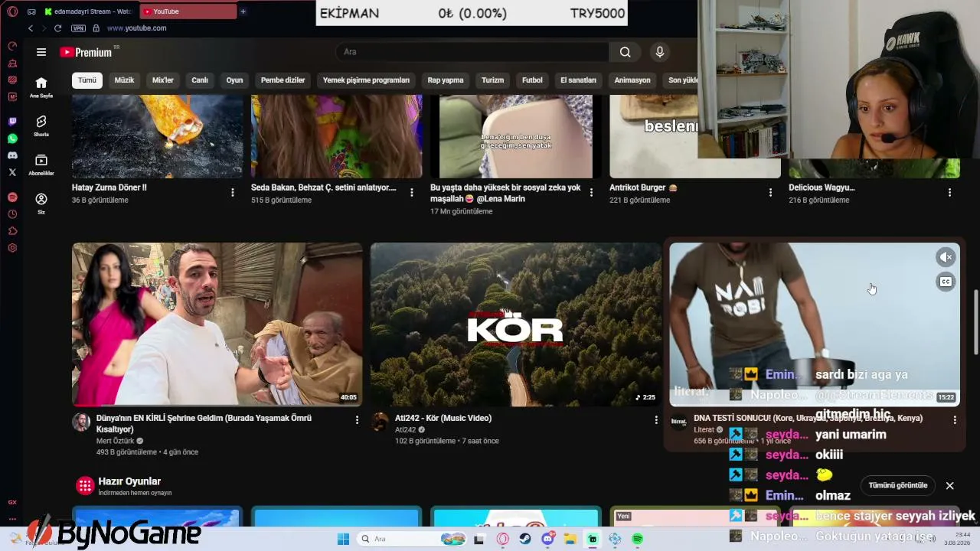
Task: Open the Windows Start menu
Action: pyautogui.click(x=342, y=539)
